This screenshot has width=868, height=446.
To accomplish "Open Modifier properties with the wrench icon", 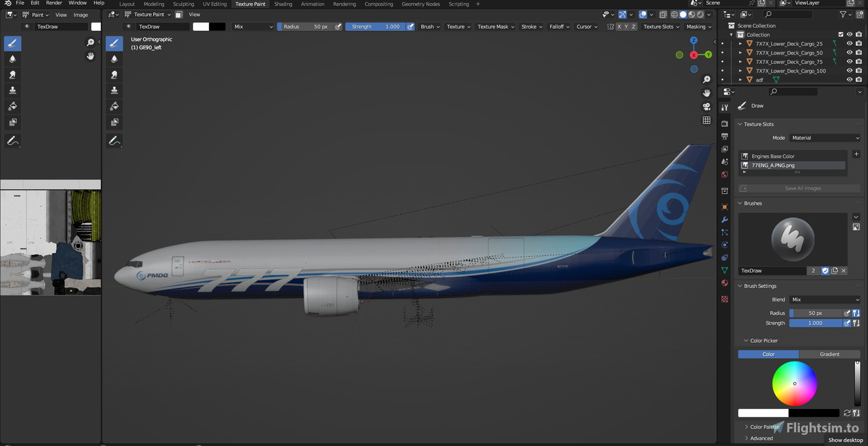I will click(724, 219).
